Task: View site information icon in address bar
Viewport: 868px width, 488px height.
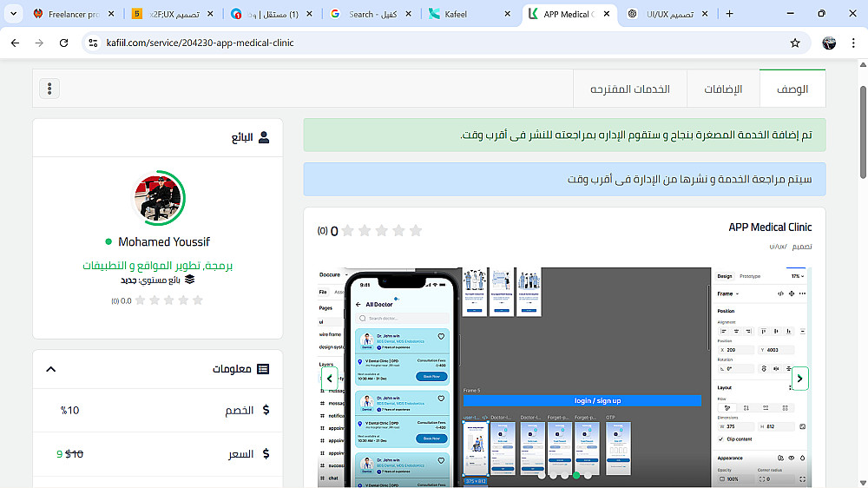Action: [x=93, y=43]
